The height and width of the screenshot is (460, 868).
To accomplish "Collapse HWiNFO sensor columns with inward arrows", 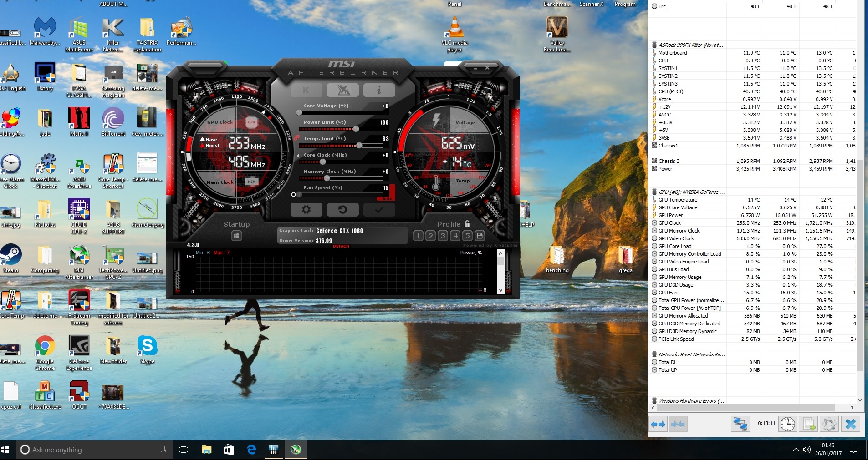I will tap(678, 424).
